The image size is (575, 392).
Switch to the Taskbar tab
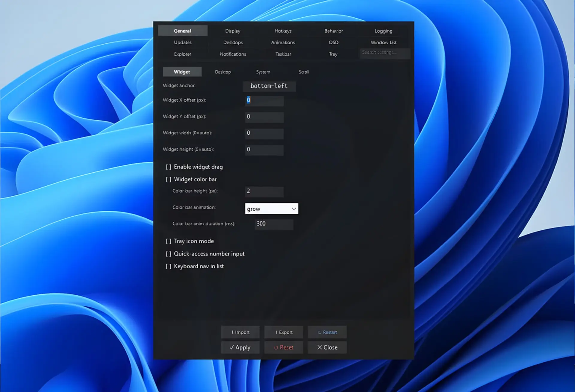click(x=283, y=54)
